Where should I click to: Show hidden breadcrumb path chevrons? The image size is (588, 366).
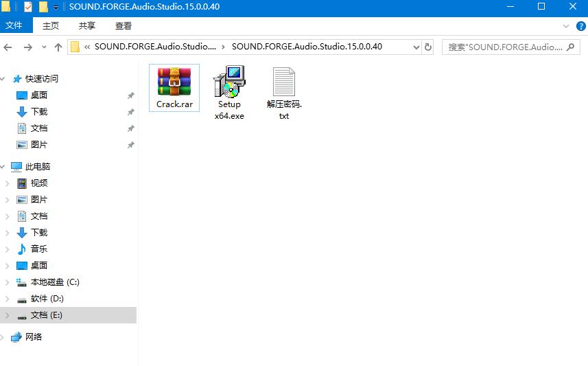coord(87,47)
